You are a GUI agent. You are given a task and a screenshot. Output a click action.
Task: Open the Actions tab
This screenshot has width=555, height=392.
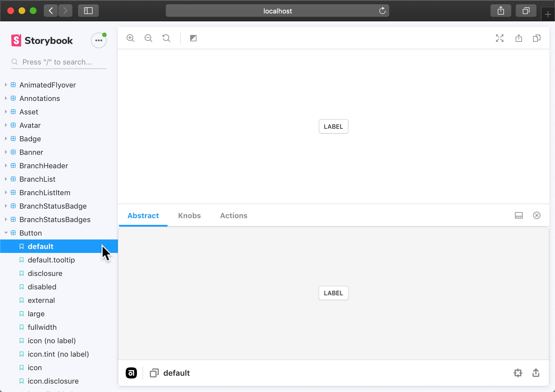click(x=234, y=216)
